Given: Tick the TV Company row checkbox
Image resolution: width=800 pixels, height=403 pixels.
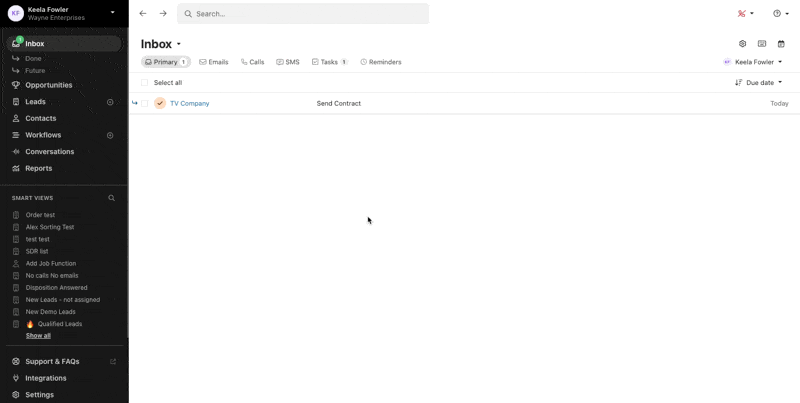Looking at the screenshot, I should (x=144, y=104).
